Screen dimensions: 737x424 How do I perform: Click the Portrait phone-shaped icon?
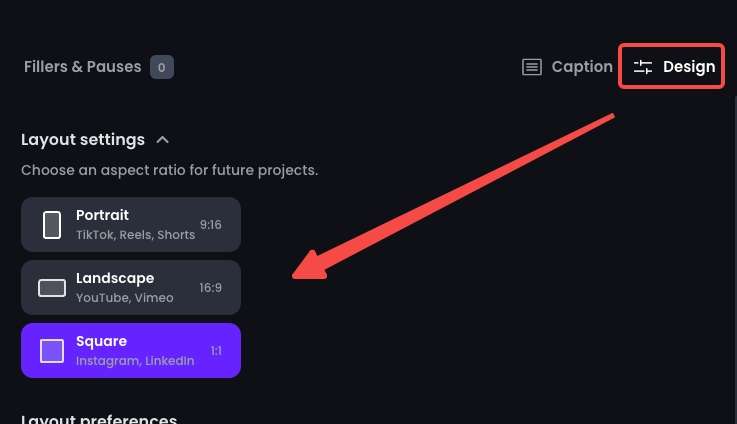pyautogui.click(x=52, y=225)
